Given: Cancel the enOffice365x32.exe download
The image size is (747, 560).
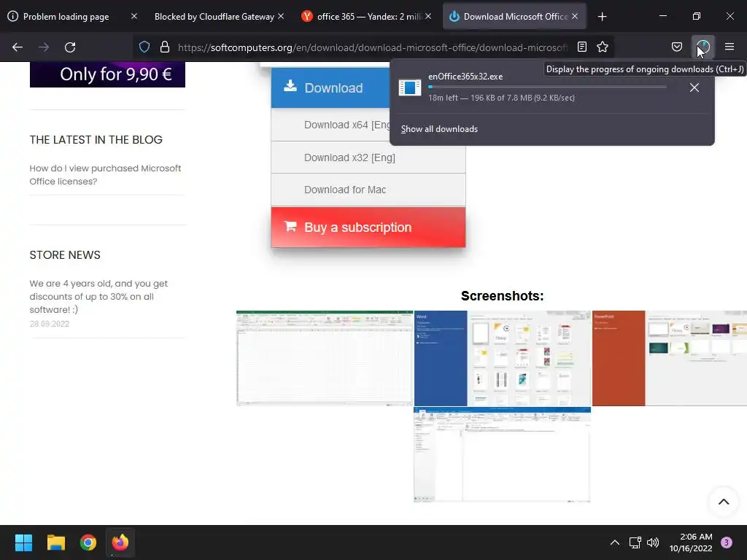Looking at the screenshot, I should pyautogui.click(x=694, y=87).
